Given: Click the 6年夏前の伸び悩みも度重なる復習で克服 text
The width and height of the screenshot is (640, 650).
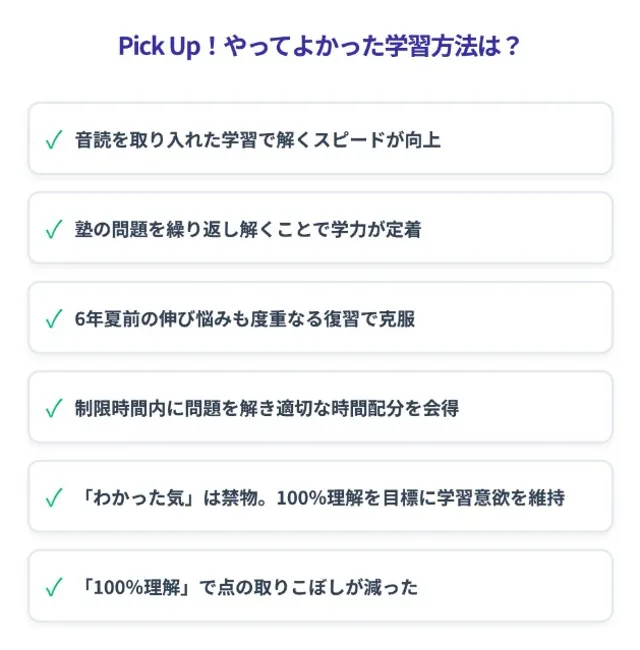Looking at the screenshot, I should [245, 319].
